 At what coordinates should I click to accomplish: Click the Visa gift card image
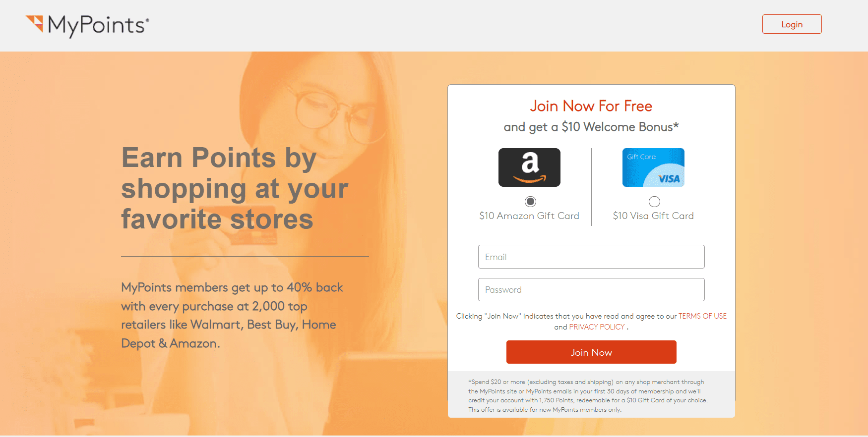tap(653, 167)
